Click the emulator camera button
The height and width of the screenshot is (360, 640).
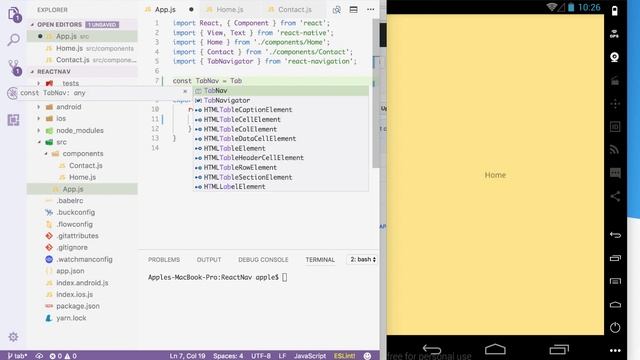pyautogui.click(x=614, y=57)
